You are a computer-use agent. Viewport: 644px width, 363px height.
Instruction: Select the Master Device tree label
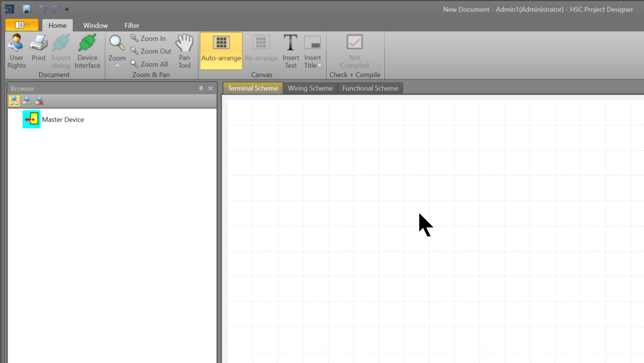63,119
